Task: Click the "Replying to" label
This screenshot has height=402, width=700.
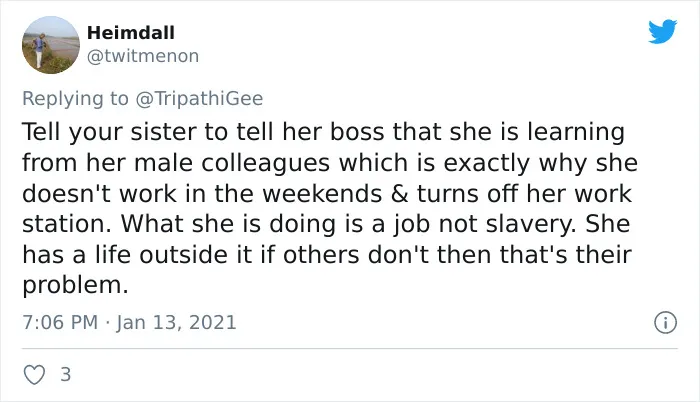Action: pos(75,99)
